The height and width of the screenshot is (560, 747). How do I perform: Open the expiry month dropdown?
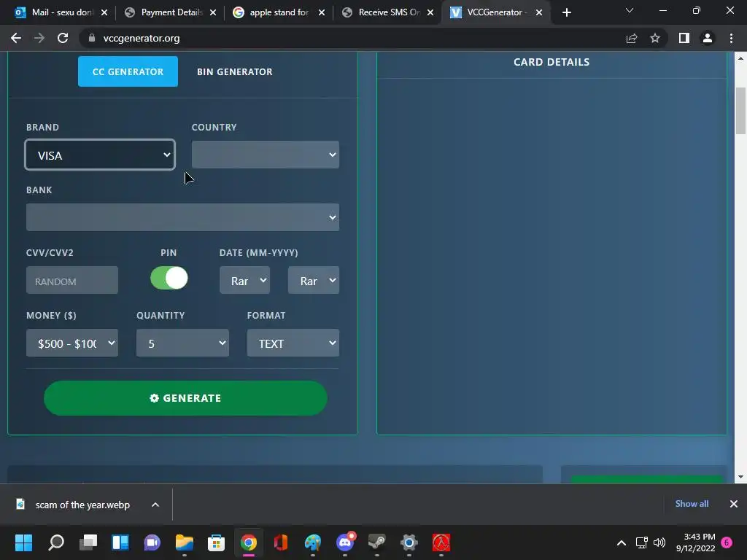pos(244,280)
